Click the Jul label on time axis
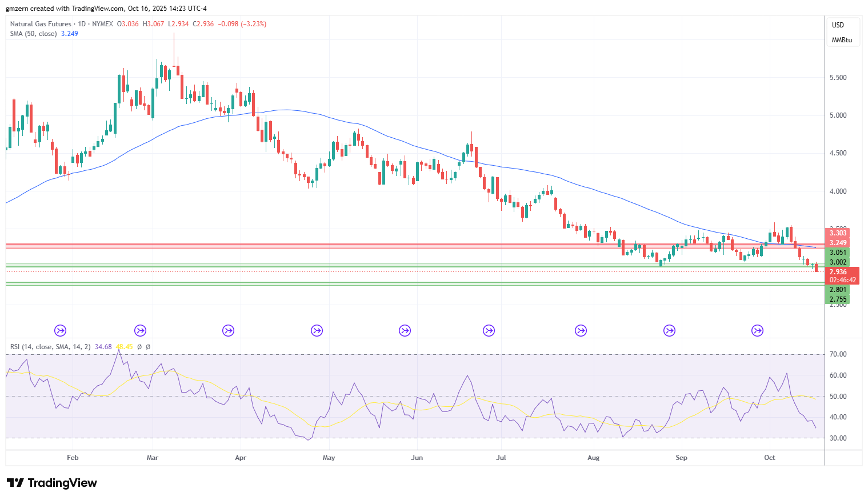 (501, 458)
